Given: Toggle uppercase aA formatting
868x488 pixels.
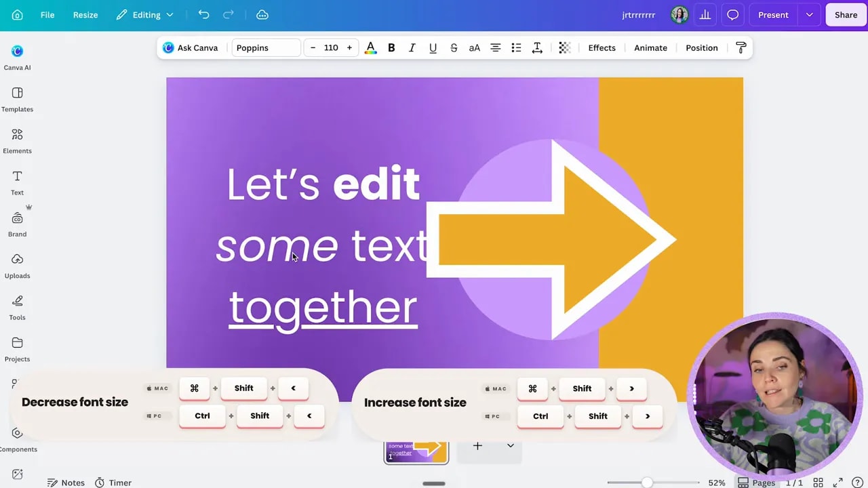Looking at the screenshot, I should [475, 48].
